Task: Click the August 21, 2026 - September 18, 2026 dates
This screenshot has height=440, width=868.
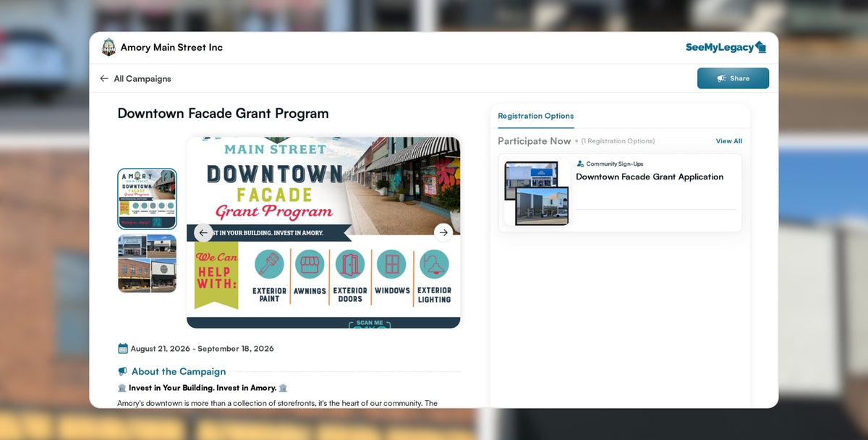Action: [x=203, y=348]
